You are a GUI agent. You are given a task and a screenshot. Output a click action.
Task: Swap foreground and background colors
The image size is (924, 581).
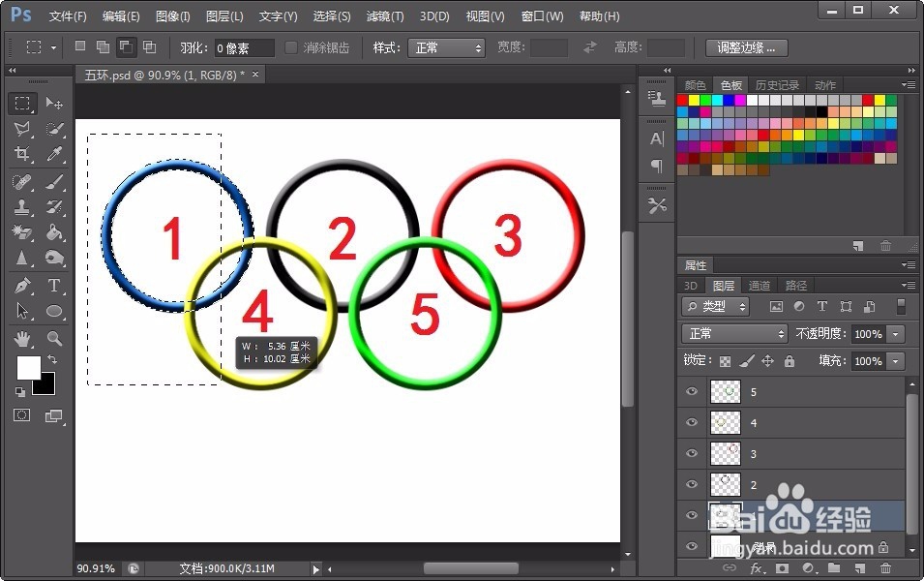52,359
